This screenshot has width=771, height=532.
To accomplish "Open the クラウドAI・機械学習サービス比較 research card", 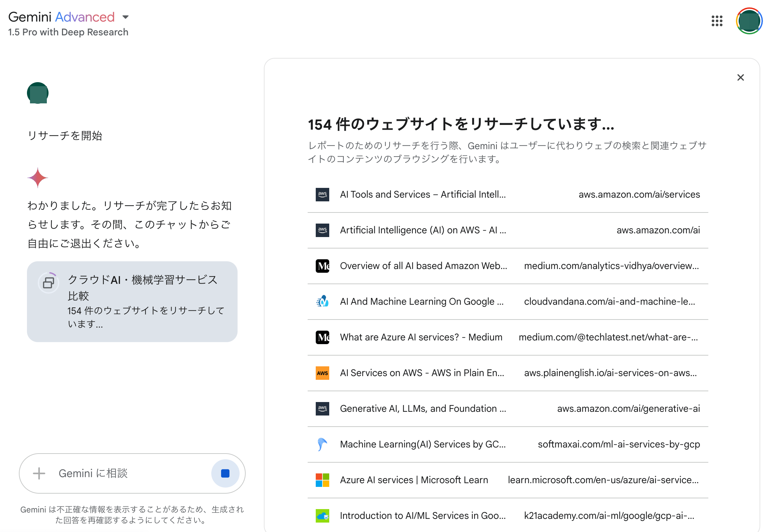I will 143,288.
